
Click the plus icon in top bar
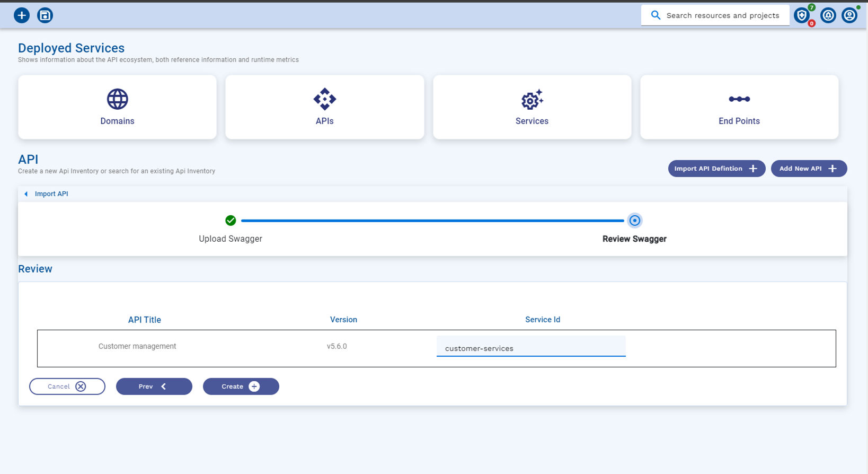point(22,15)
